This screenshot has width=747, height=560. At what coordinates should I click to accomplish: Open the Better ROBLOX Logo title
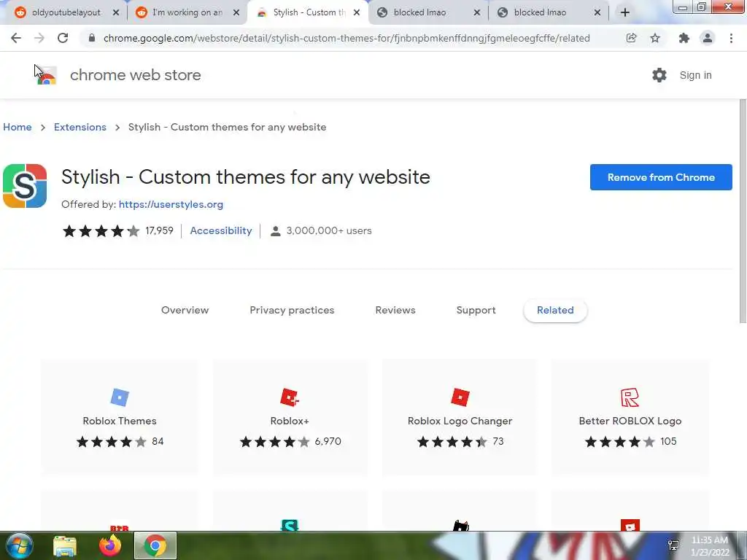[630, 421]
